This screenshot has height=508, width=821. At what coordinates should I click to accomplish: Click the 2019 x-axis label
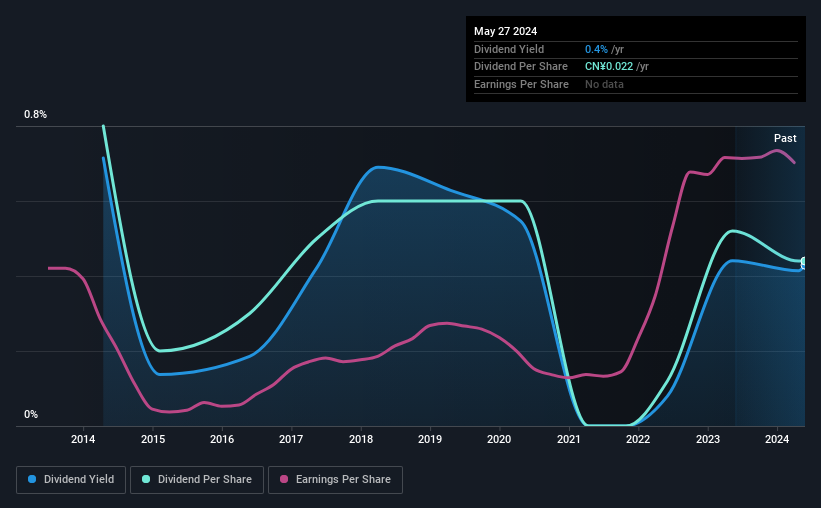click(430, 439)
